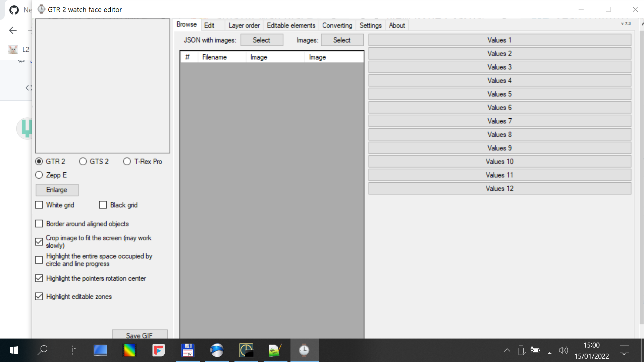Click Select next to JSON with images
644x362 pixels.
click(262, 40)
